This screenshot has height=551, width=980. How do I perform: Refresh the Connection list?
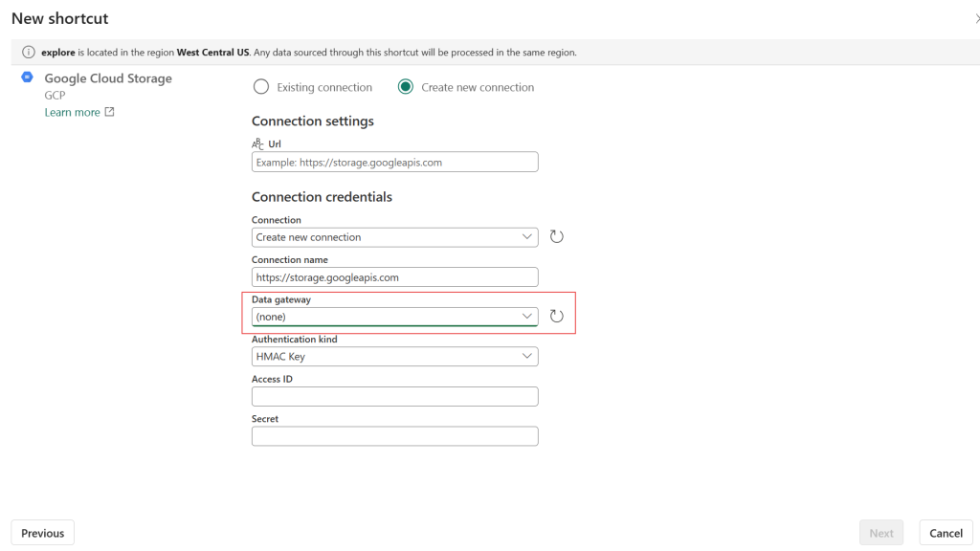[x=556, y=237]
